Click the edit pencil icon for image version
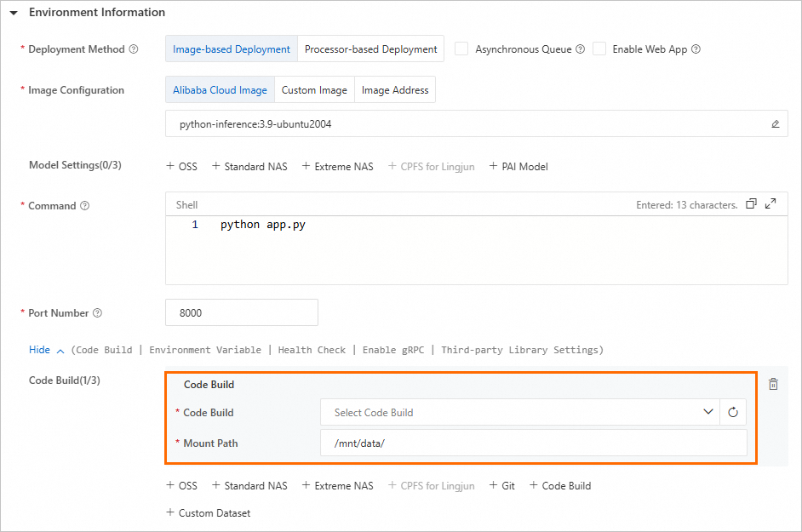Screen dimensions: 802x532 pos(775,123)
